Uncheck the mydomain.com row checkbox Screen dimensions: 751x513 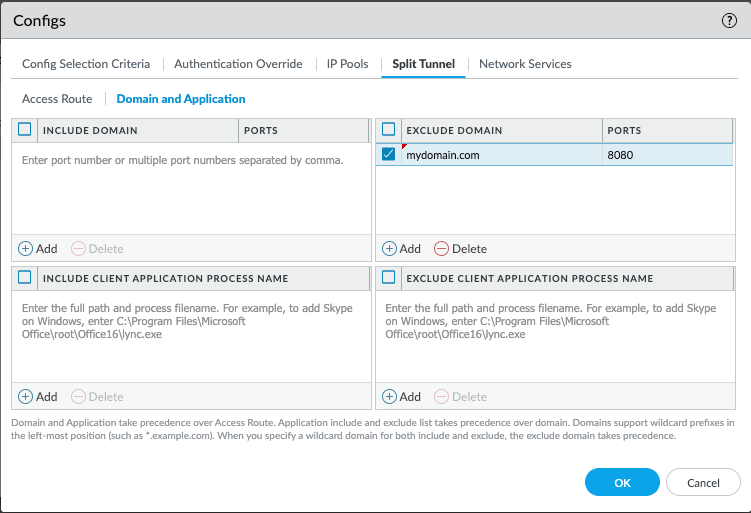pos(389,155)
